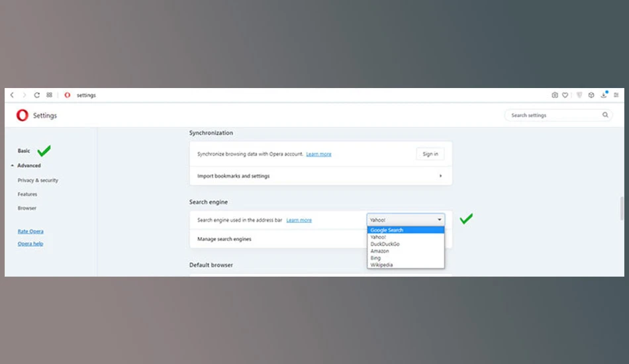Go back using the back arrow
The image size is (629, 364).
point(12,95)
